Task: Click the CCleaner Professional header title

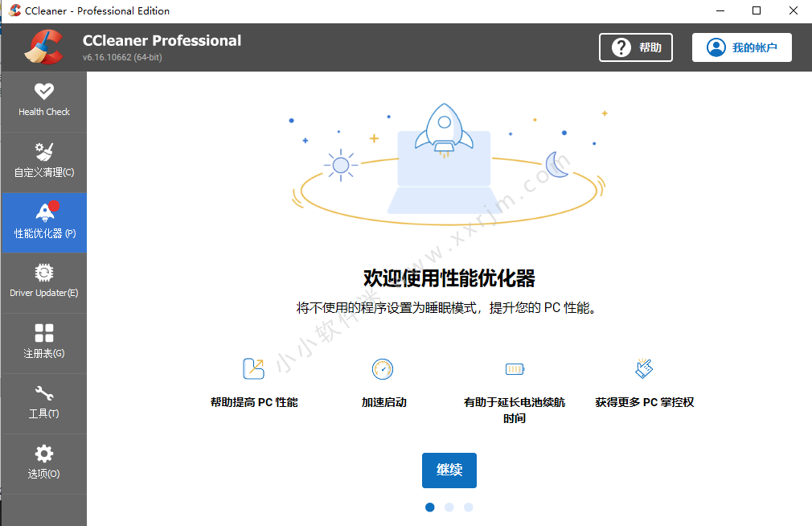Action: click(162, 40)
